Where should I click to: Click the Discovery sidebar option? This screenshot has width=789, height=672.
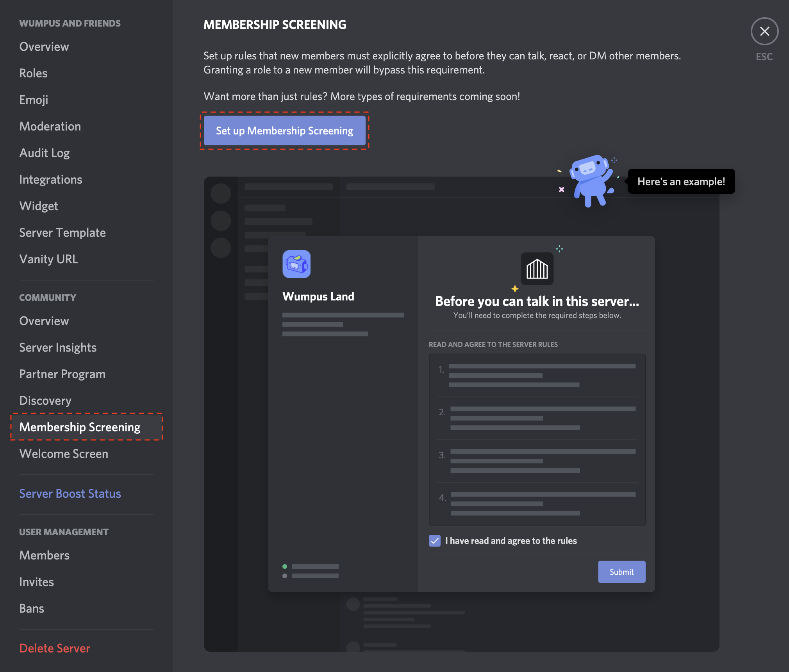click(45, 400)
